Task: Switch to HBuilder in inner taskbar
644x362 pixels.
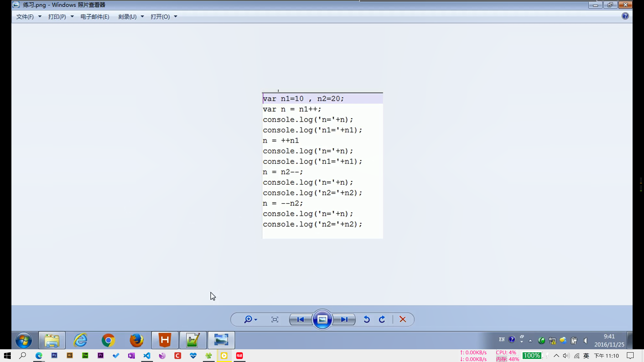Action: [165, 341]
